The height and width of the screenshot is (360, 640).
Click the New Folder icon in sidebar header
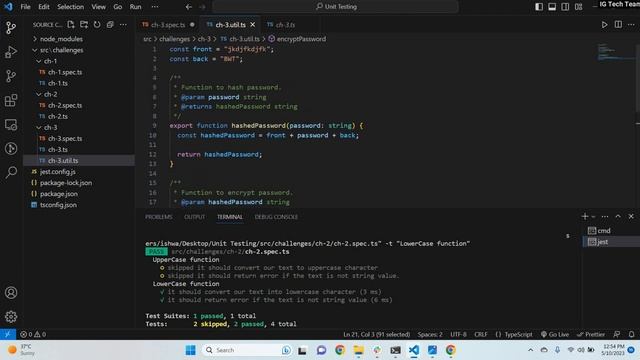click(x=84, y=24)
